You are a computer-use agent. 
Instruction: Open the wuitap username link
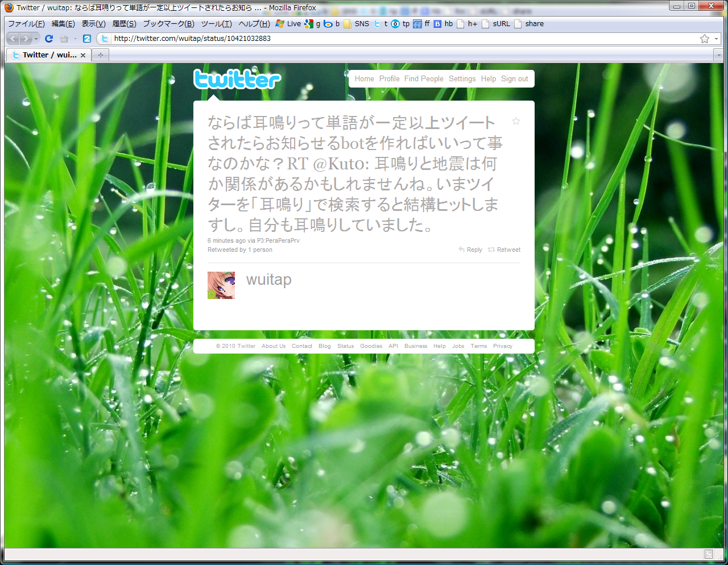269,280
